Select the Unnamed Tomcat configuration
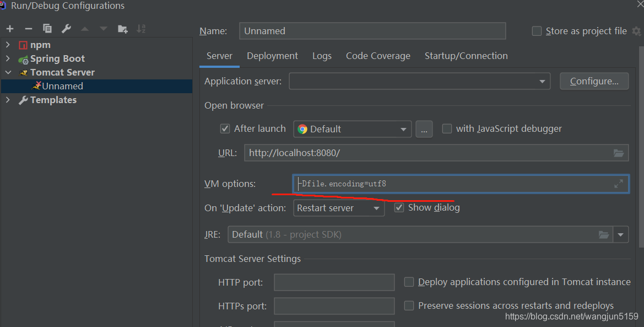 pyautogui.click(x=96, y=86)
